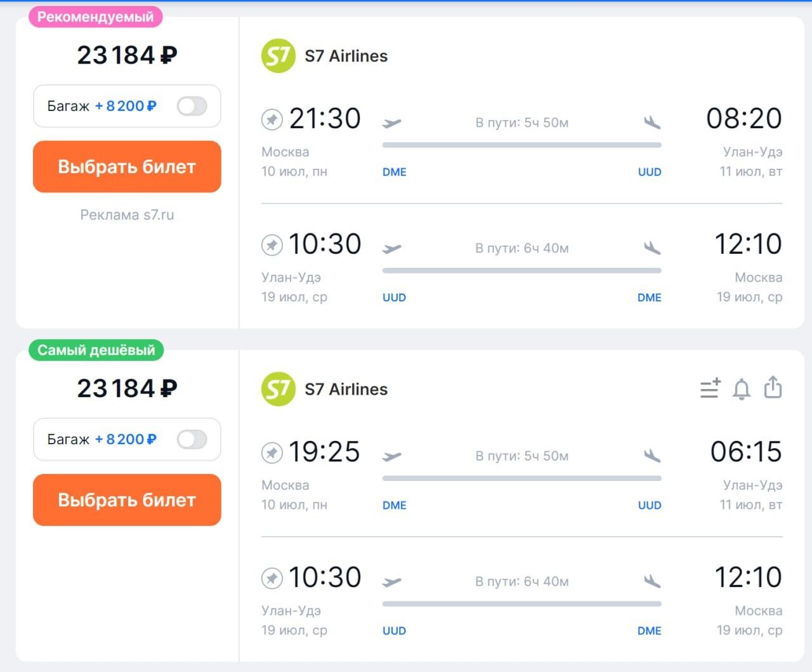812x672 pixels.
Task: Pin the 19:25 Moscow departure flight
Action: coord(272,452)
